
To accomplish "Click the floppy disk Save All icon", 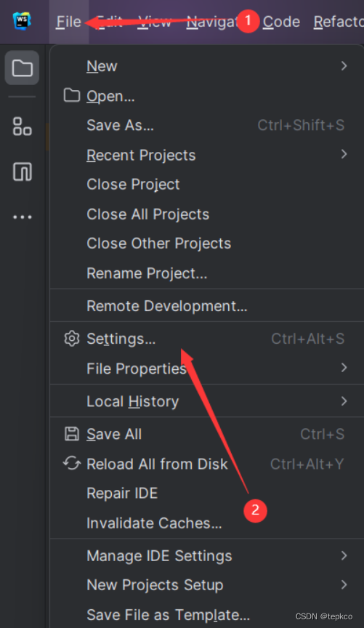I will (x=72, y=434).
